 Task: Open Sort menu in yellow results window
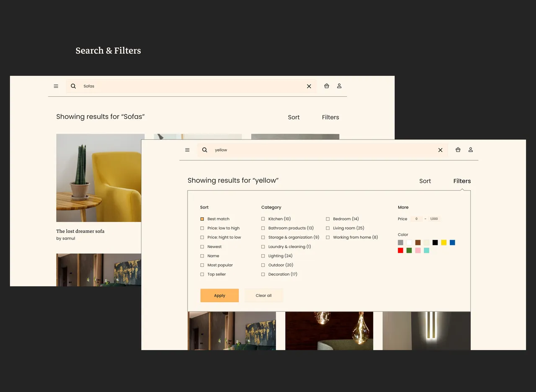(x=425, y=181)
